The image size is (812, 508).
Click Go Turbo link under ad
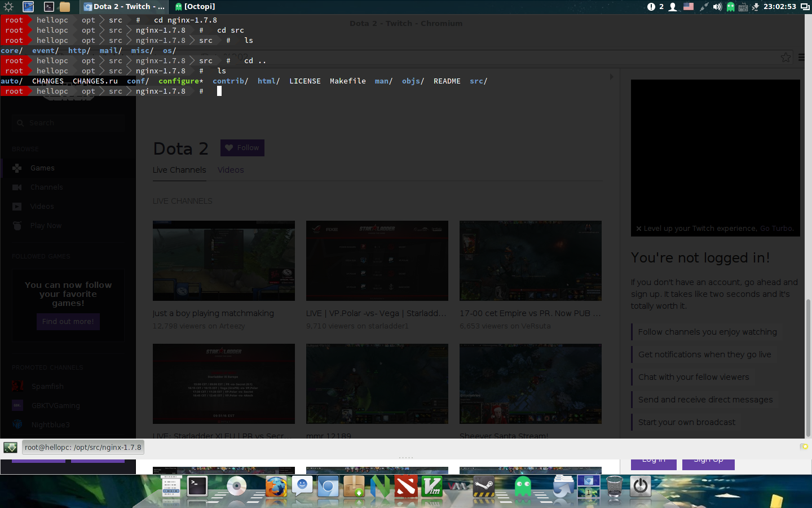tap(776, 229)
